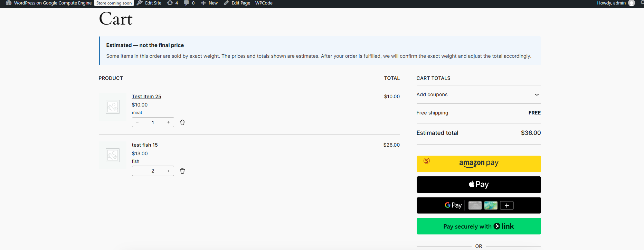Screen dimensions: 644x250
Task: Click the $26.00 line total
Action: pyautogui.click(x=391, y=145)
